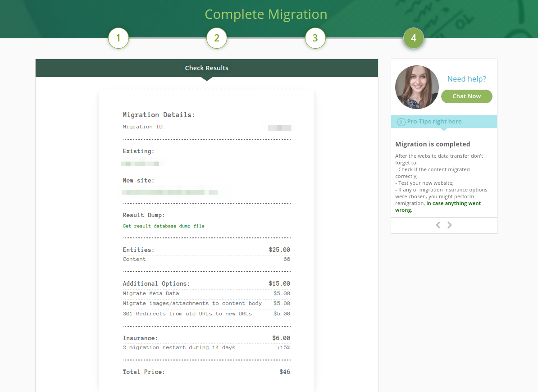Click the 'Entities:' heading
Image resolution: width=538 pixels, height=392 pixels.
pos(139,250)
